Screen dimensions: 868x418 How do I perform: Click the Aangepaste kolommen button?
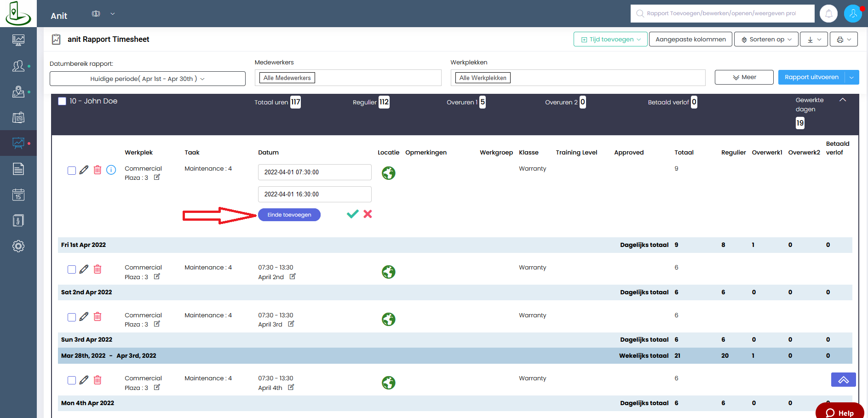point(690,39)
